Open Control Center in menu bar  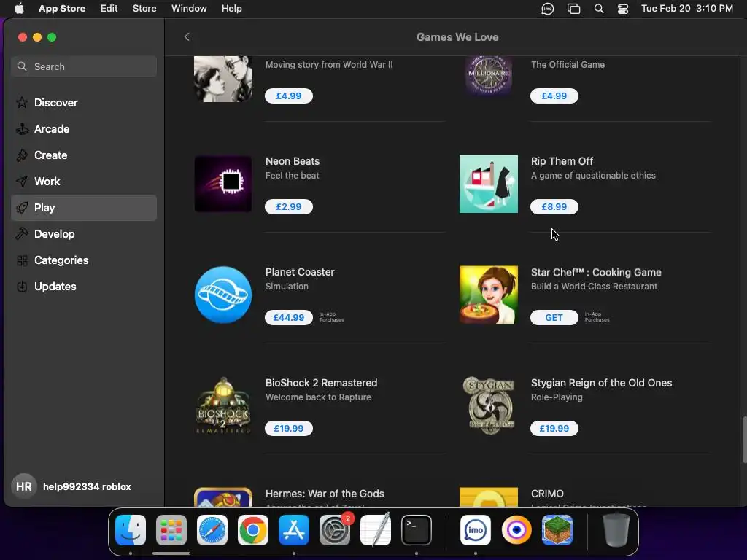tap(623, 9)
